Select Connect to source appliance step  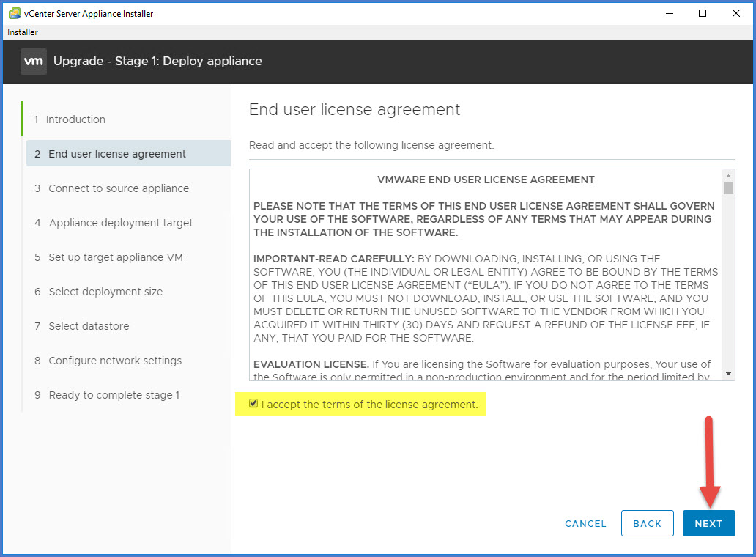pyautogui.click(x=119, y=188)
